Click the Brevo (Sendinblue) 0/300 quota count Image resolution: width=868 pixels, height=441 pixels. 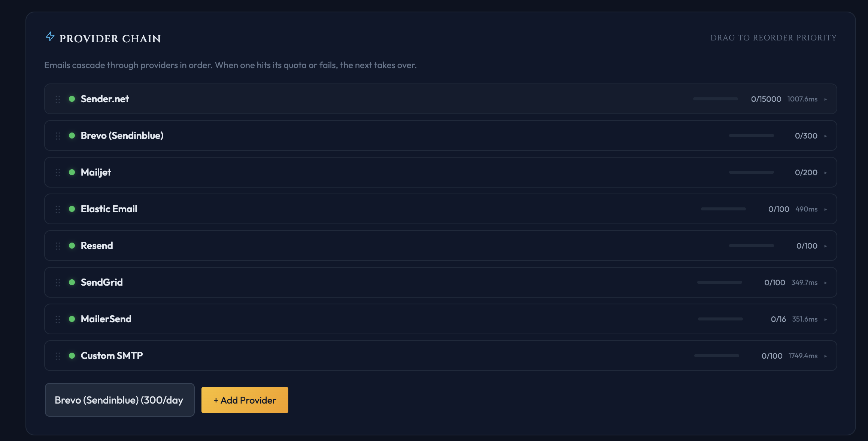(x=806, y=136)
